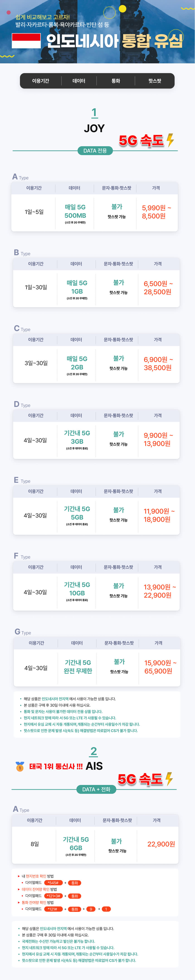Click the AIS plan price 22,900원
Screen dimensions: 195x980
(161, 844)
